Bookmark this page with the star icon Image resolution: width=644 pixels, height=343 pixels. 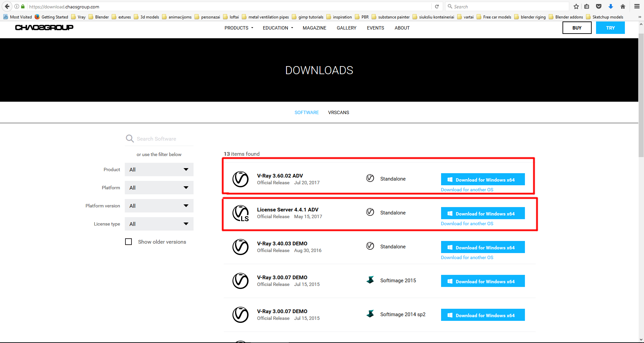[x=576, y=6]
